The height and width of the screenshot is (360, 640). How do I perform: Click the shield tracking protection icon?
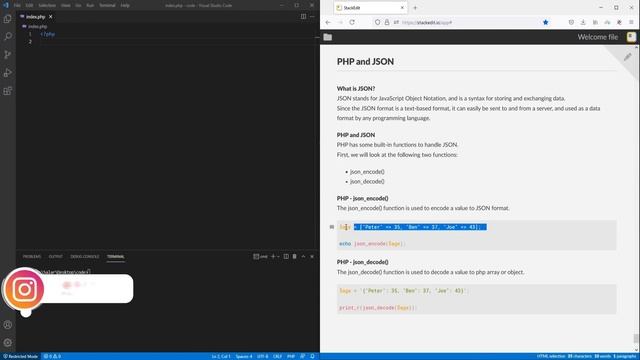[378, 22]
